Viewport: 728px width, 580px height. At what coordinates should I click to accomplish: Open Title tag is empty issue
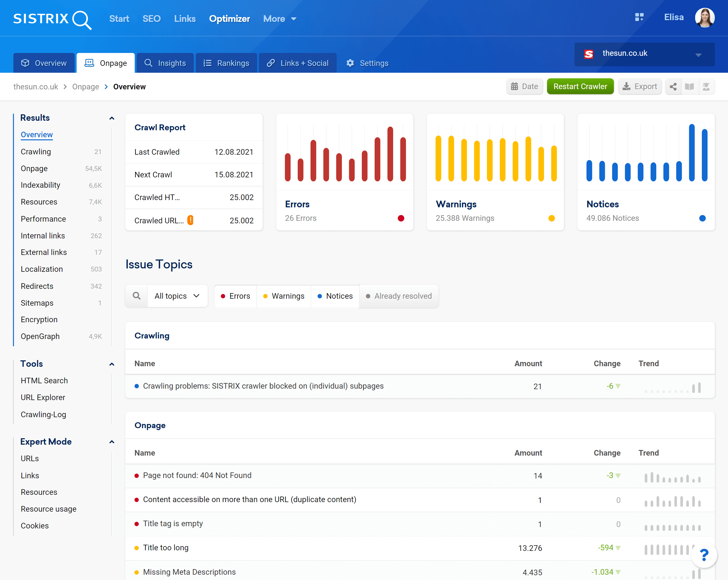(x=420, y=524)
